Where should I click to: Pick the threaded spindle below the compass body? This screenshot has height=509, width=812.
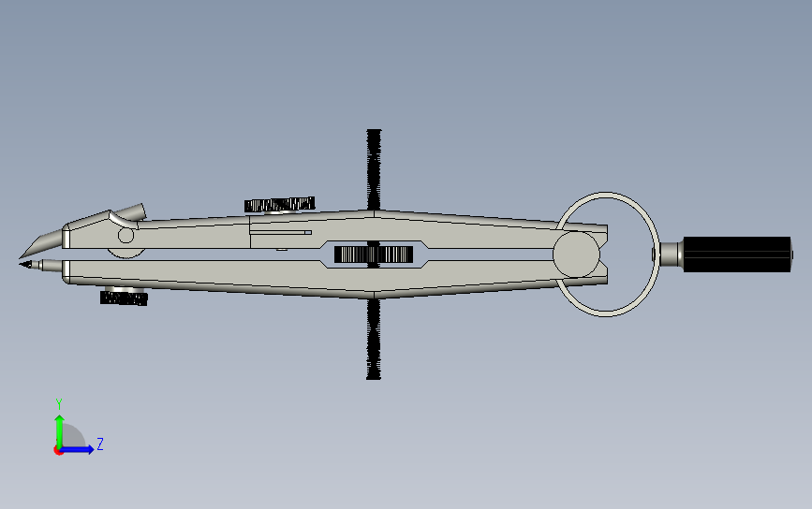374,340
